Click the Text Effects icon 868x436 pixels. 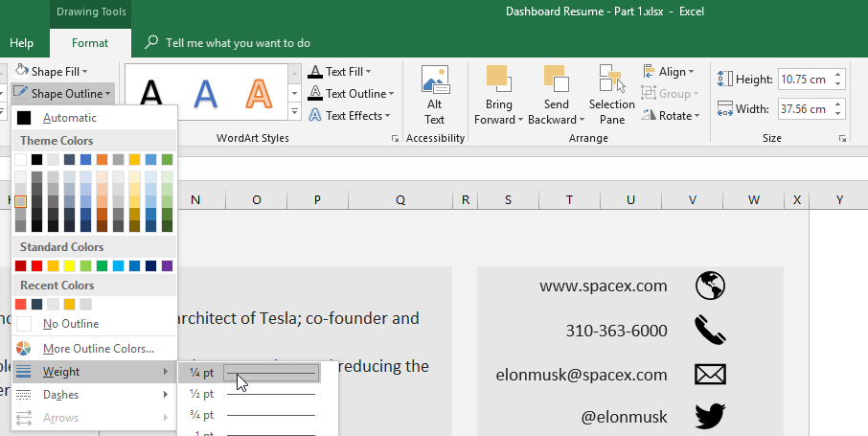pyautogui.click(x=315, y=115)
